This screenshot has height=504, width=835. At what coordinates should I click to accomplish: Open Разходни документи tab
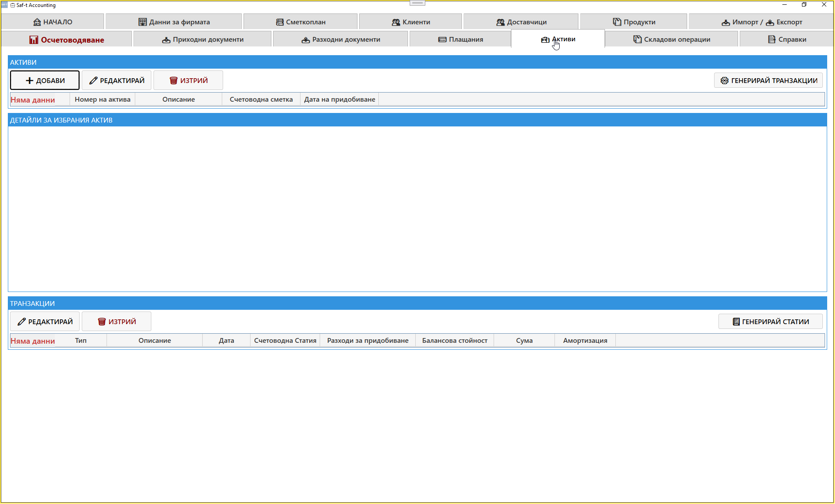341,40
